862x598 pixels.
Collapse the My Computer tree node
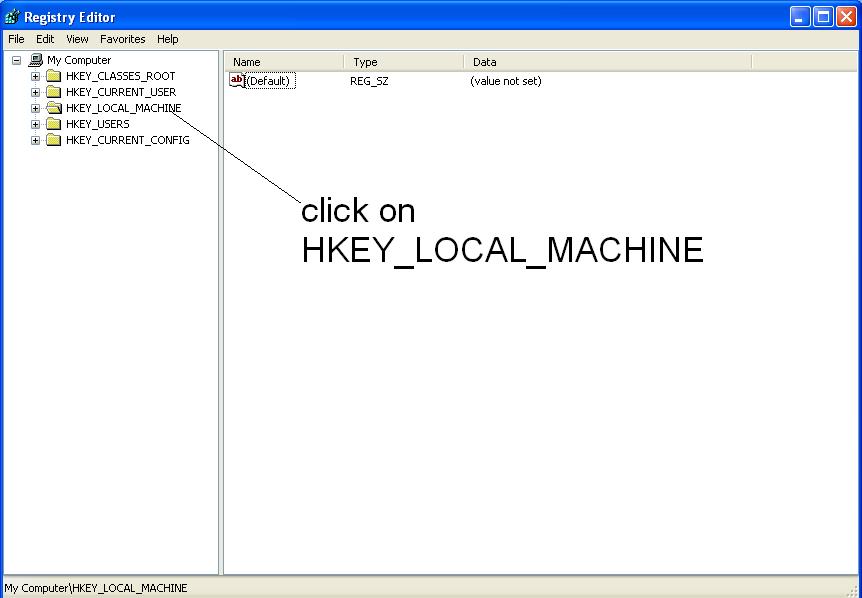[16, 60]
